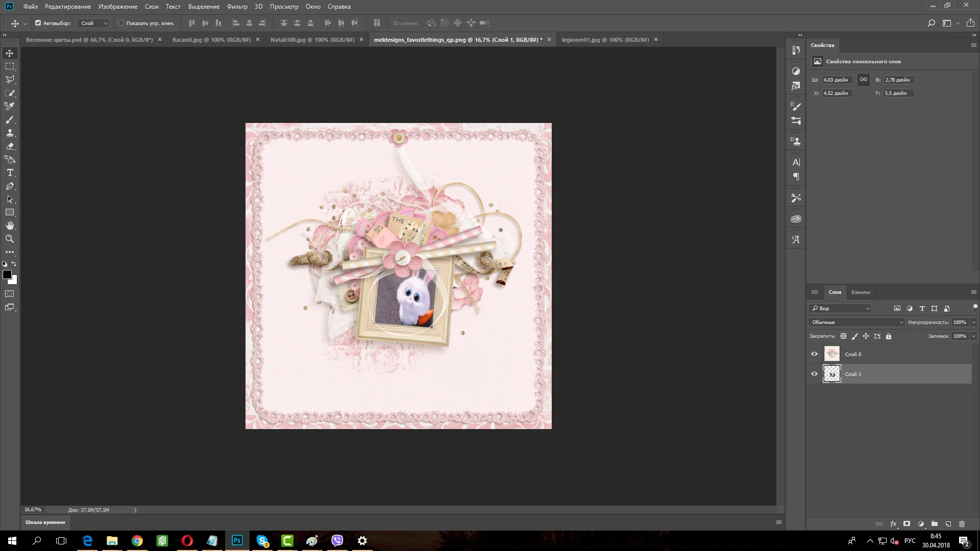The width and height of the screenshot is (980, 551).
Task: Enable Показать упр. элем. checkbox
Action: (x=121, y=23)
